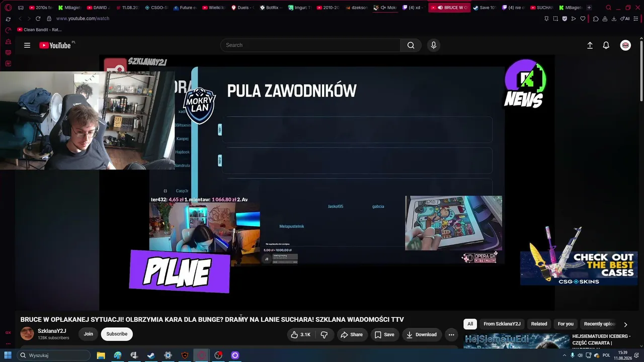644x362 pixels.
Task: Select the Related filter chip
Action: click(539, 324)
